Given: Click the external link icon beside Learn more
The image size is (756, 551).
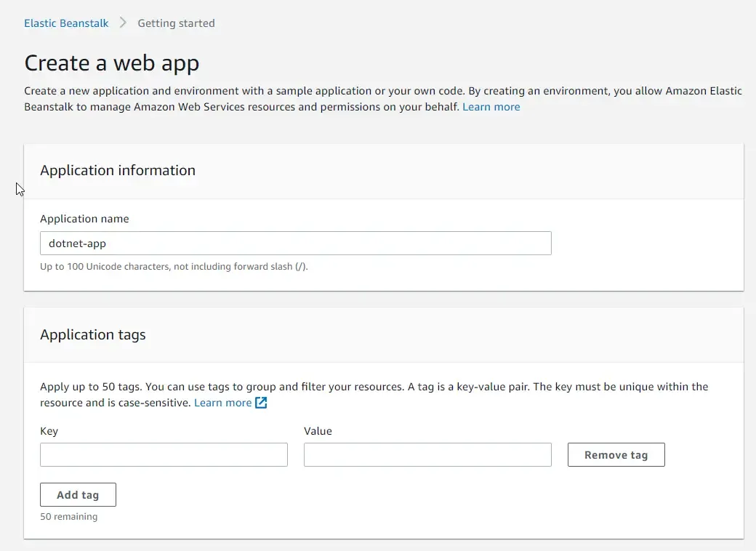Looking at the screenshot, I should pos(260,402).
